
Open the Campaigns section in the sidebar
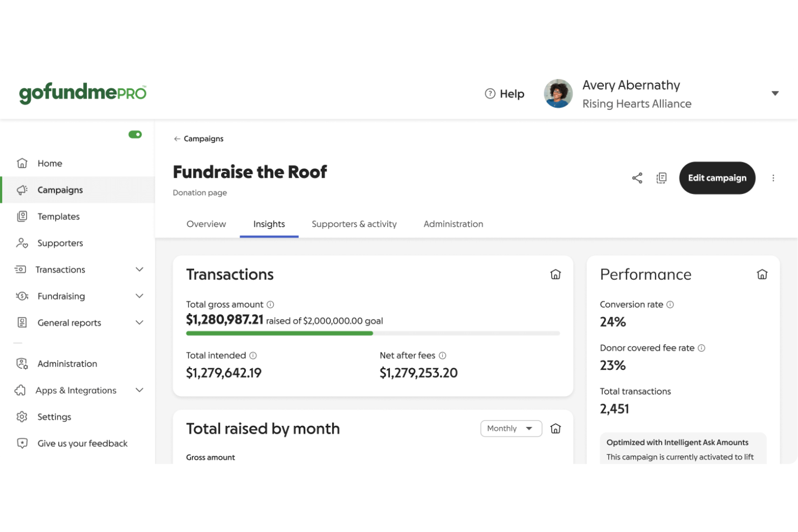point(59,190)
